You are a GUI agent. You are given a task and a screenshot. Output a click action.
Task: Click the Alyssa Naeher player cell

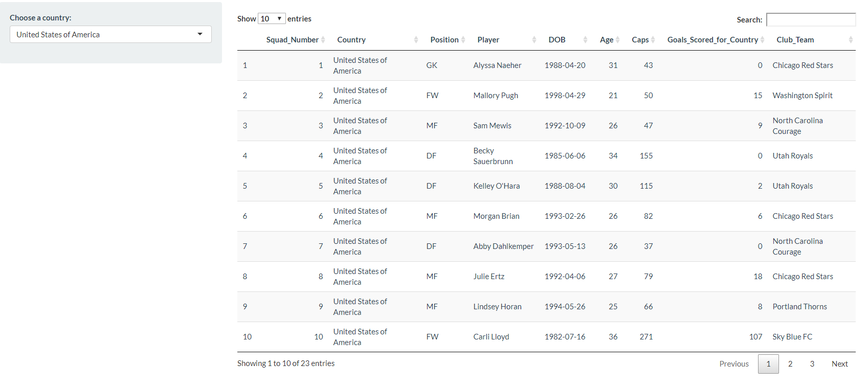497,65
